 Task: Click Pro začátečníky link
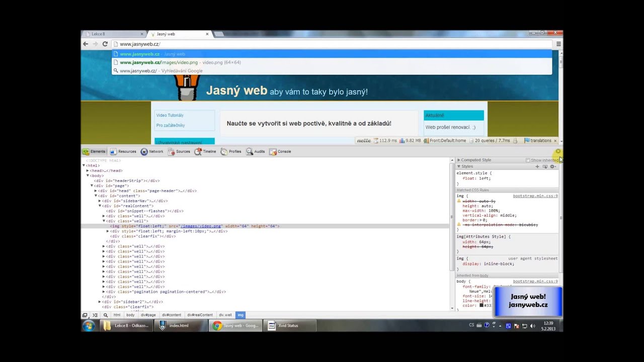click(x=171, y=125)
